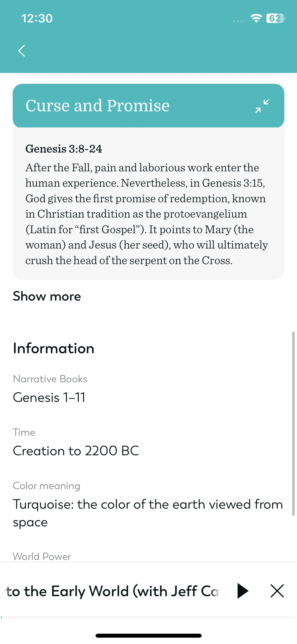297x644 pixels.
Task: Tap the Information section heading
Action: click(x=54, y=348)
